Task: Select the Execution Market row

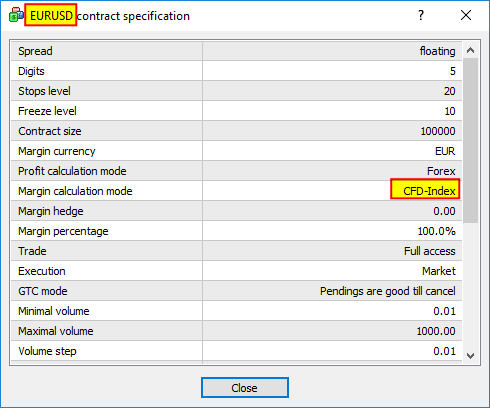Action: pyautogui.click(x=236, y=271)
